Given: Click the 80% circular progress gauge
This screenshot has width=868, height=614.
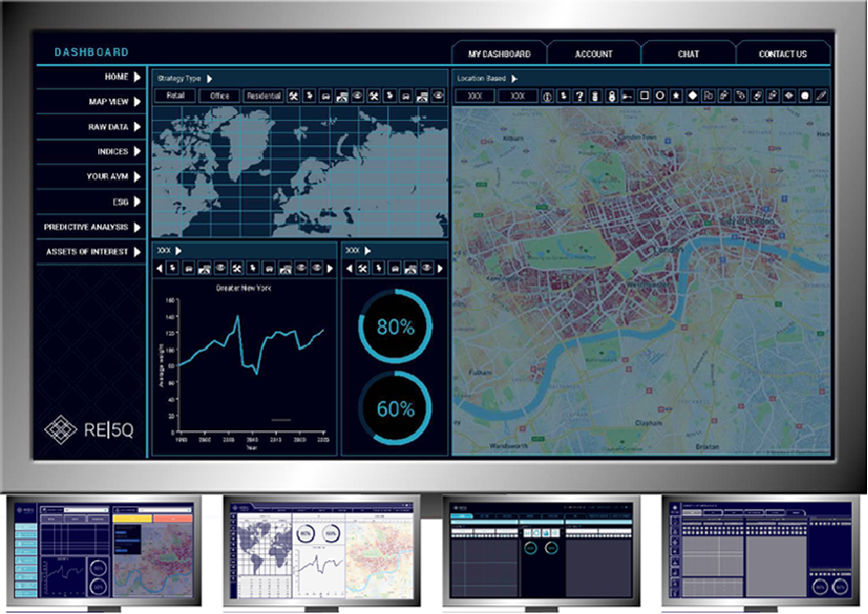Looking at the screenshot, I should pos(395,327).
